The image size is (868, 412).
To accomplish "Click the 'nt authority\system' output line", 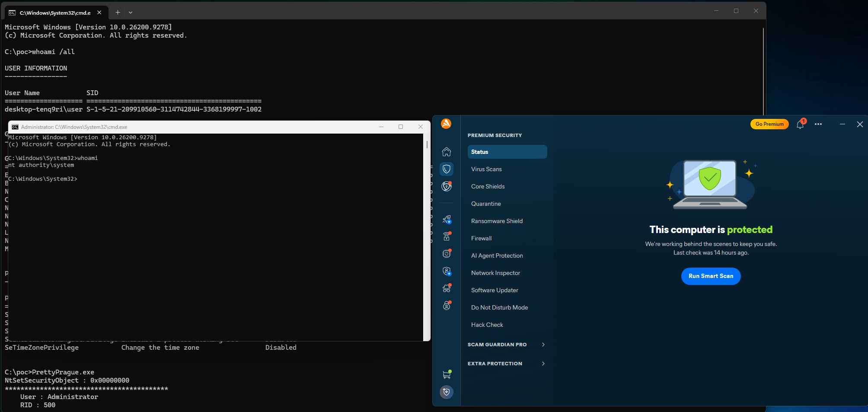I will tap(41, 165).
